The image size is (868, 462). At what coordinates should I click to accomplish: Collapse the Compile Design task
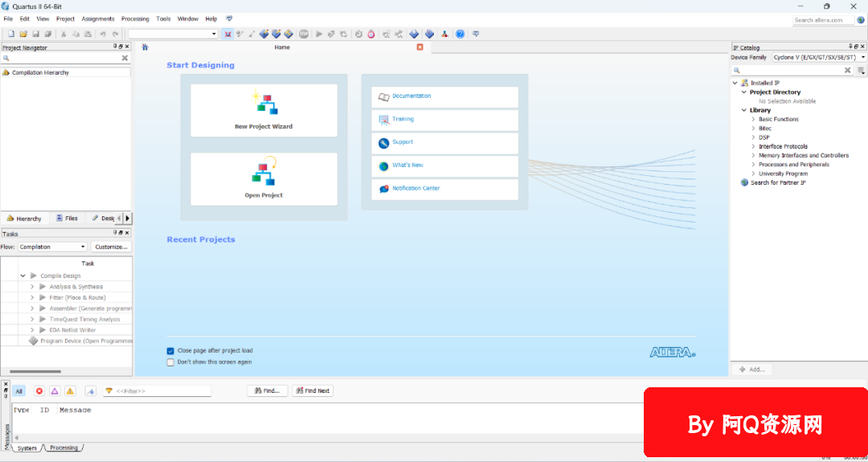pyautogui.click(x=23, y=276)
